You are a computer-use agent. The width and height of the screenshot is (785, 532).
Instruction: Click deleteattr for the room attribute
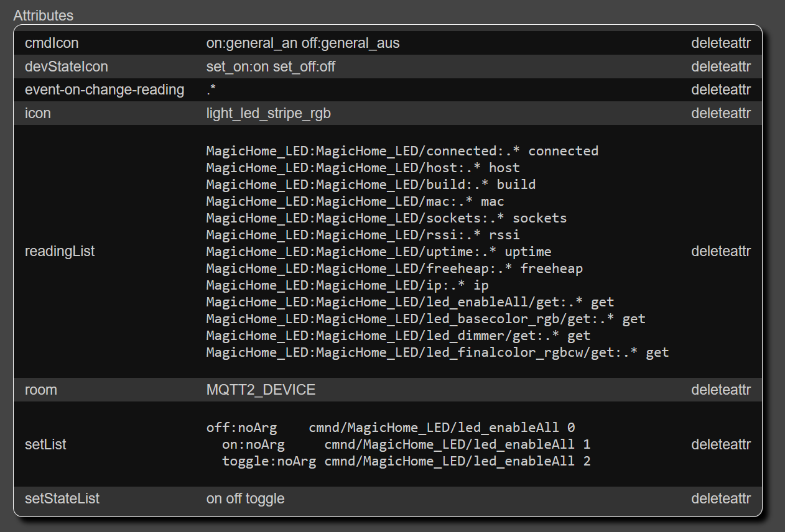tap(721, 390)
